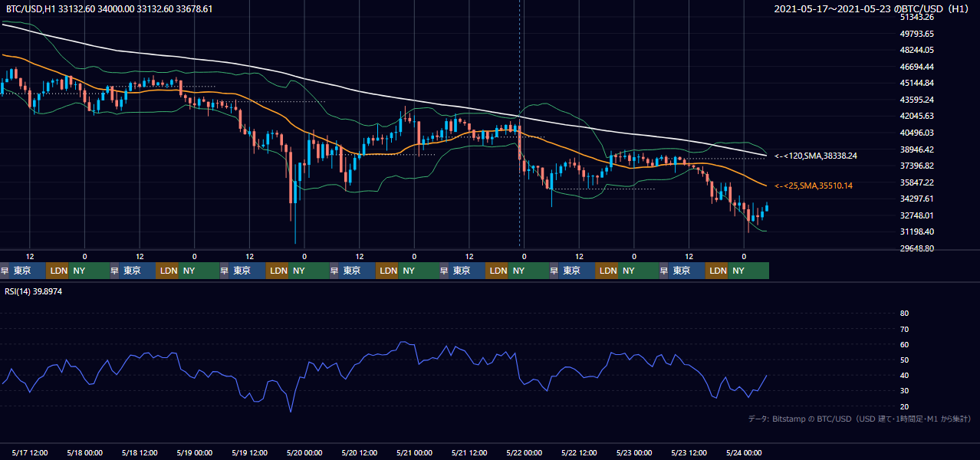980x460 pixels.
Task: Select the 25 SMA 35510.14 label
Action: tap(814, 186)
